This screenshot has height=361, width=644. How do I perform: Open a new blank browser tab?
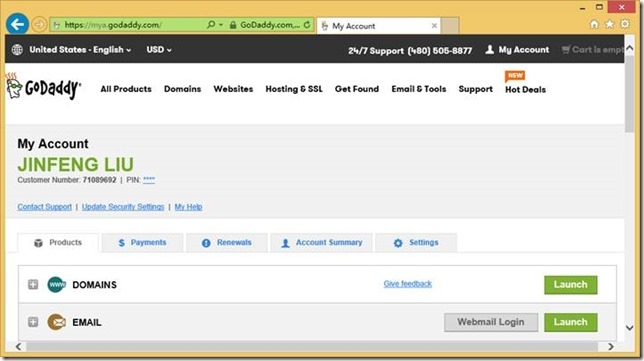click(450, 26)
